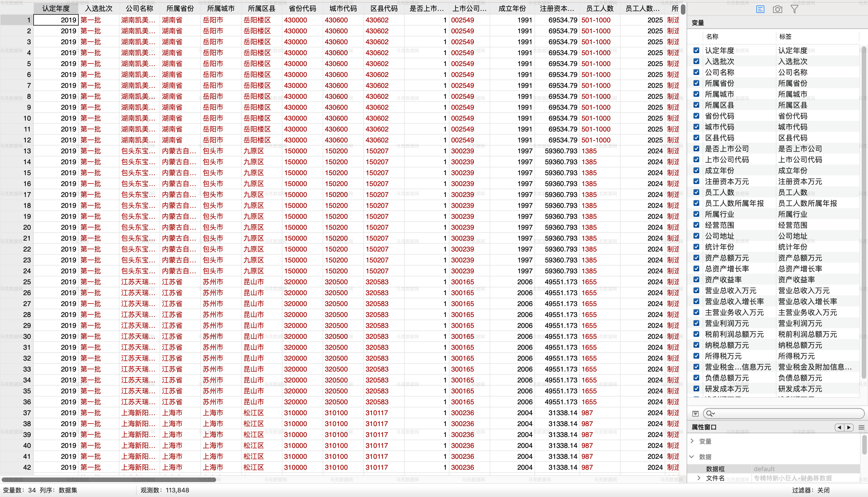868x497 pixels.
Task: Click the 变量数: 34 status bar entry
Action: tap(20, 490)
